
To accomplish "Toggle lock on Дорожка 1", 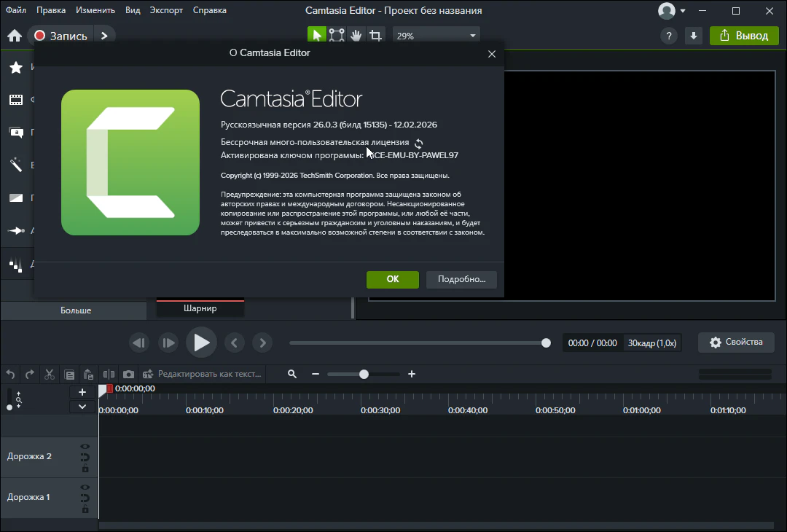I will [85, 509].
